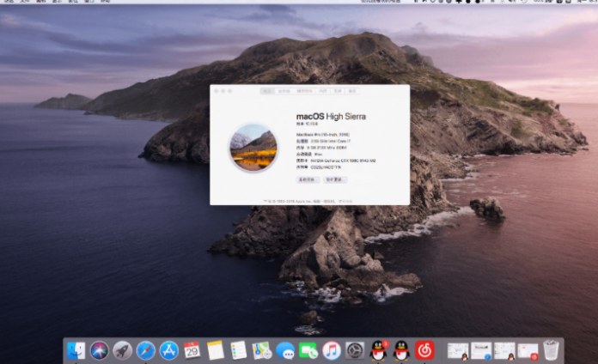Open Safari browser in dock
Viewport: 598px width, 364px height.
pos(146,350)
